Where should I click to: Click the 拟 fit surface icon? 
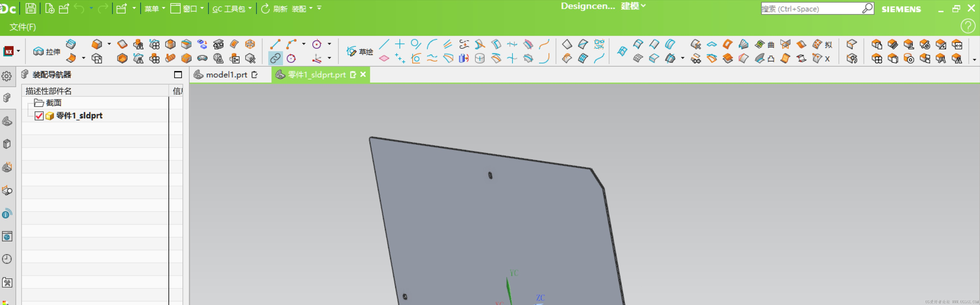click(823, 44)
